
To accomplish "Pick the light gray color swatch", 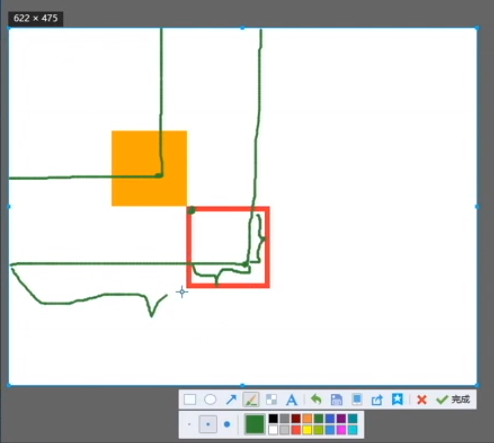I will (284, 430).
